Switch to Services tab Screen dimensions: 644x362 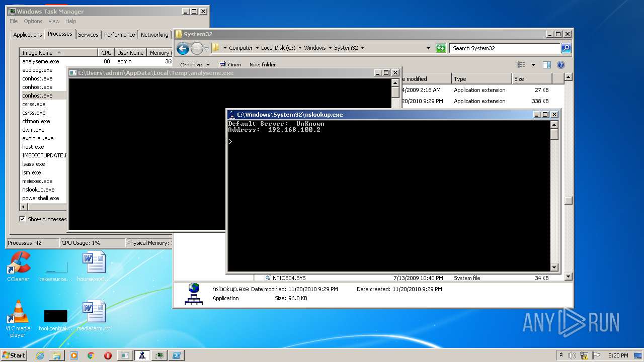click(x=88, y=35)
